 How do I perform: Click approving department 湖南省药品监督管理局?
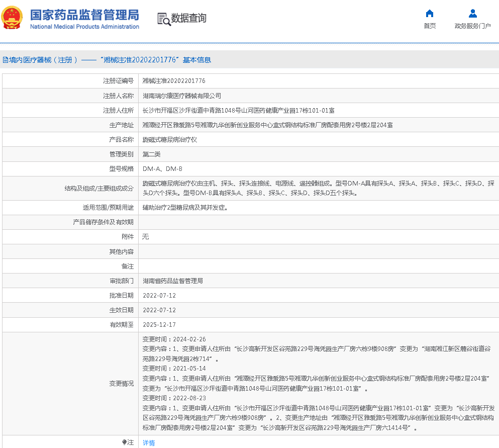point(173,281)
